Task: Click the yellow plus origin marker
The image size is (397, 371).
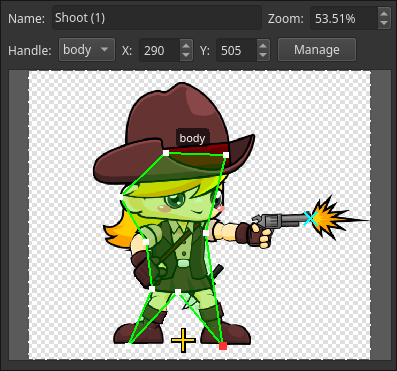Action: click(183, 340)
